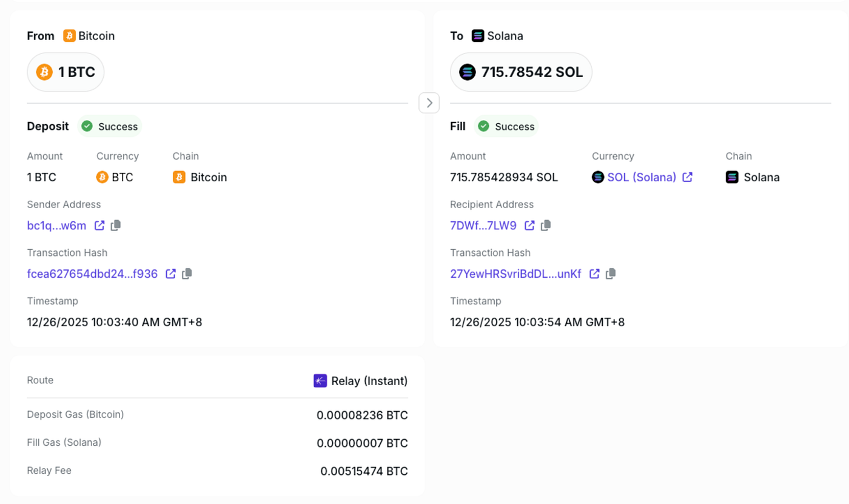Click the Bitcoin icon under deposit Chain
The width and height of the screenshot is (849, 504).
179,177
